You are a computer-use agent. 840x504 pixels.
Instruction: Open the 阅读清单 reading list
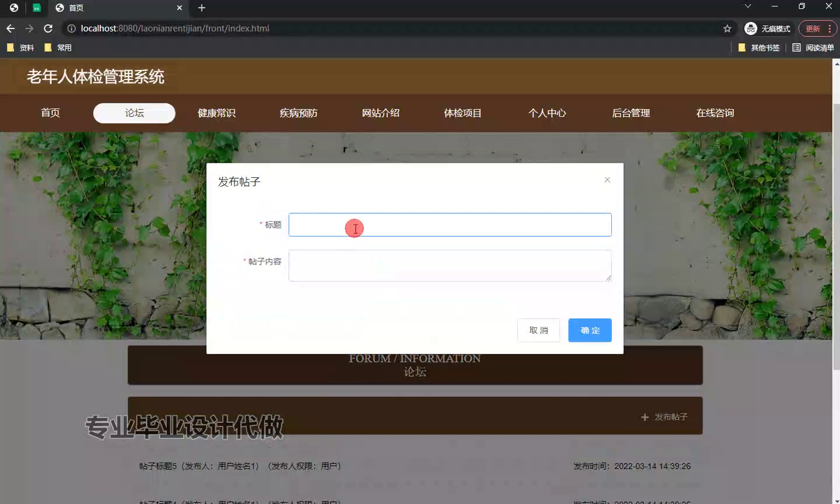pyautogui.click(x=813, y=48)
